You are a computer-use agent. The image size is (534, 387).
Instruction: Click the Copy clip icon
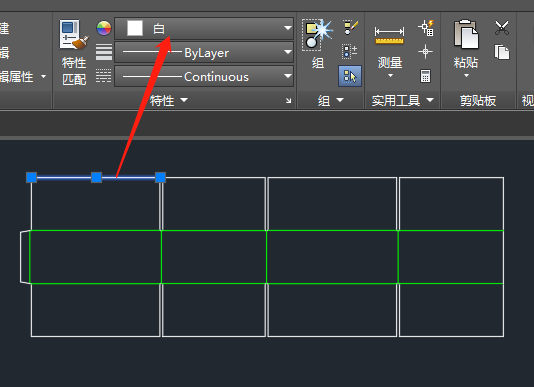pos(502,52)
